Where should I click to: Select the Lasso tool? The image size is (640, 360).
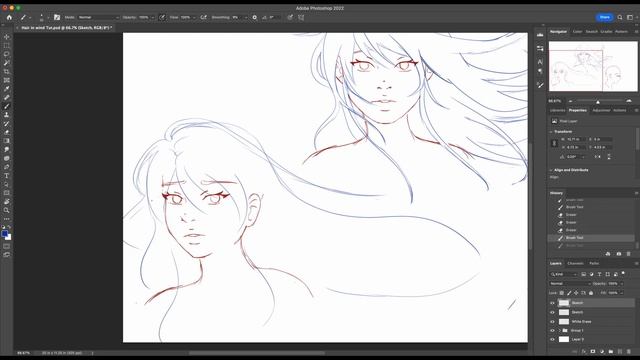click(7, 54)
